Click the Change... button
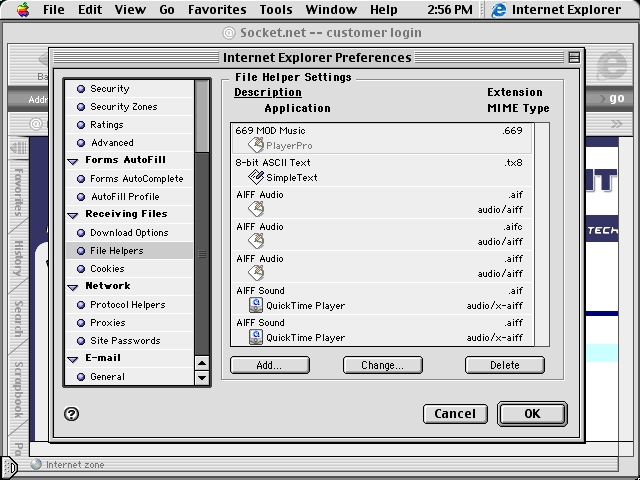The image size is (640, 480). point(382,365)
